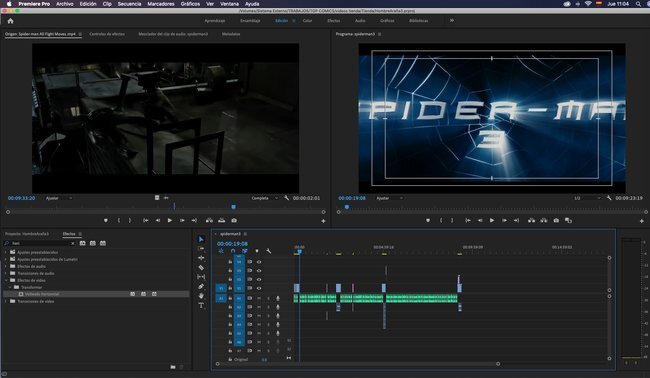650x378 pixels.
Task: Expand Efectos de audio folder
Action: point(6,266)
